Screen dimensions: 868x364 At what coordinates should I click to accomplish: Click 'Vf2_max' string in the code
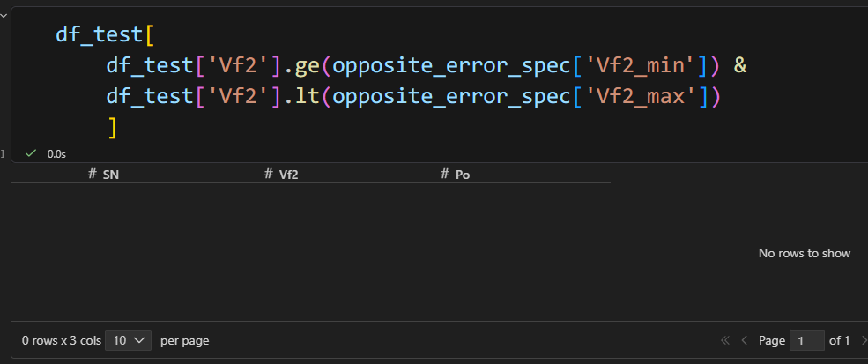pyautogui.click(x=642, y=97)
